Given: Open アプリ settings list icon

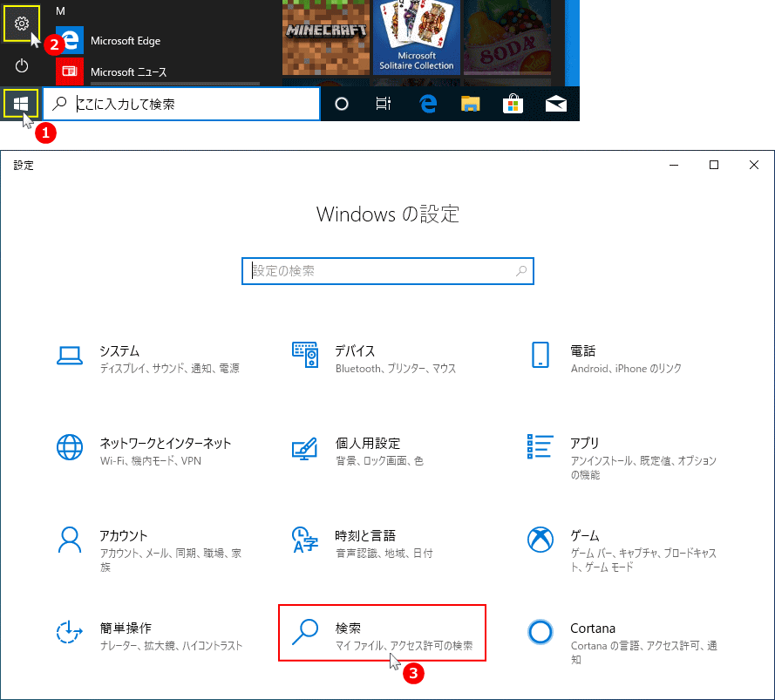Looking at the screenshot, I should [540, 446].
